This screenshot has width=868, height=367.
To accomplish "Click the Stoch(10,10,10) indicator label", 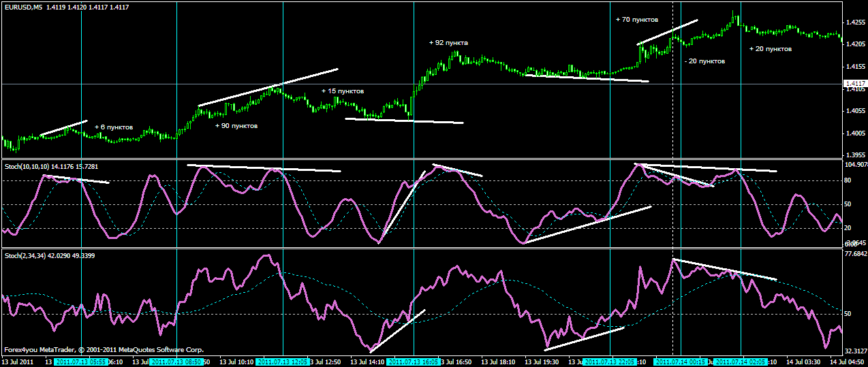I will point(29,165).
